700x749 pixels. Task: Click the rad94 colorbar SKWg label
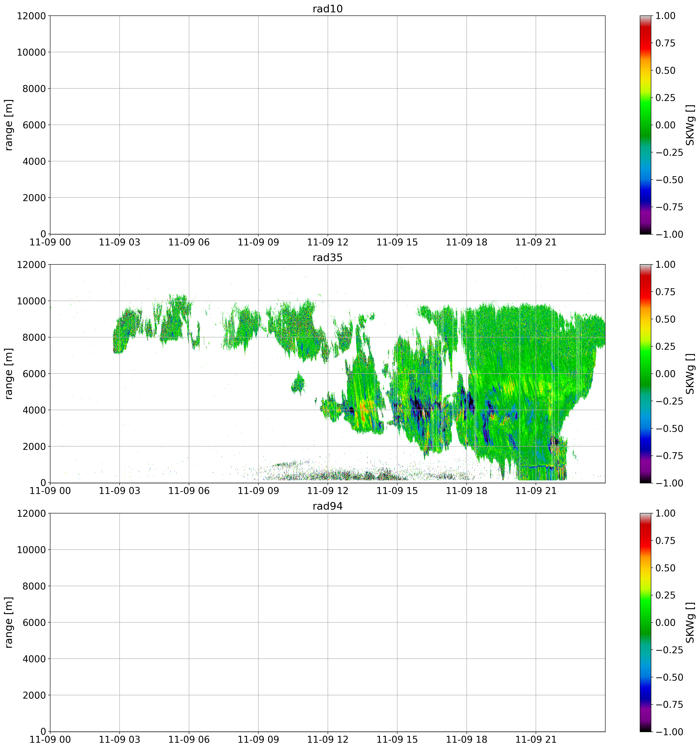690,622
